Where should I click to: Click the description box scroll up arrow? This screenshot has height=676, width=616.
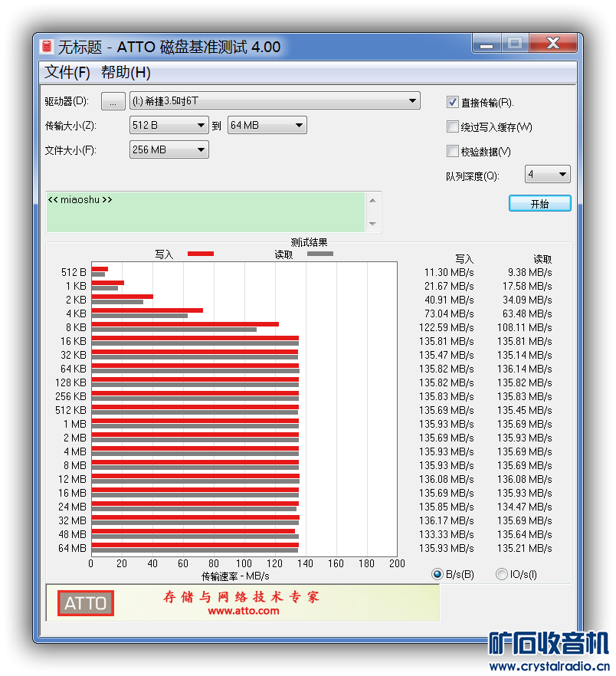pos(373,201)
